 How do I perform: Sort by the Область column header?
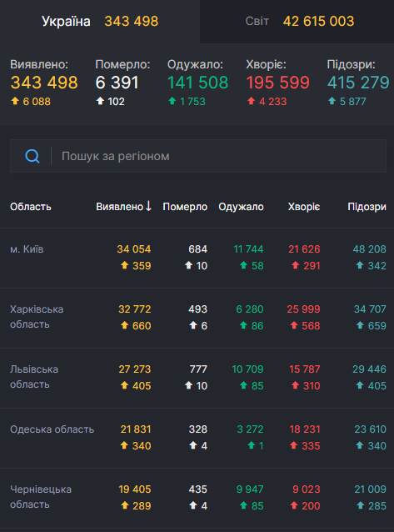tap(31, 207)
